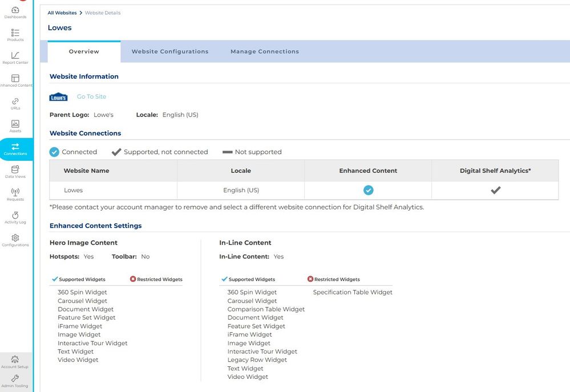Click the Toolbar: No value
The width and height of the screenshot is (570, 392).
click(x=145, y=256)
